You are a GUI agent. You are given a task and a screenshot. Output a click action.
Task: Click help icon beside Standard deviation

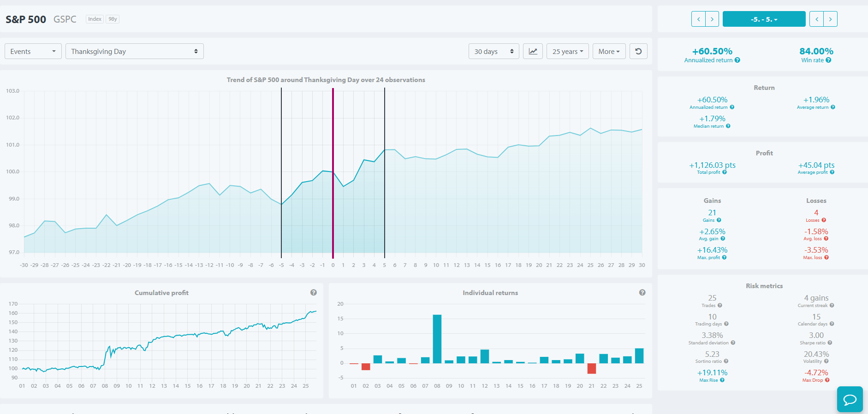click(733, 343)
